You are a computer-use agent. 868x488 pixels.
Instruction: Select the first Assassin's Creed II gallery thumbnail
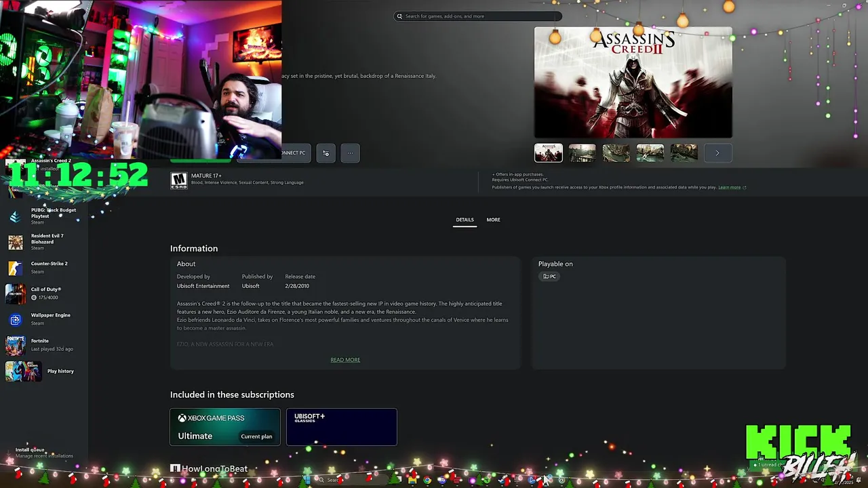548,152
